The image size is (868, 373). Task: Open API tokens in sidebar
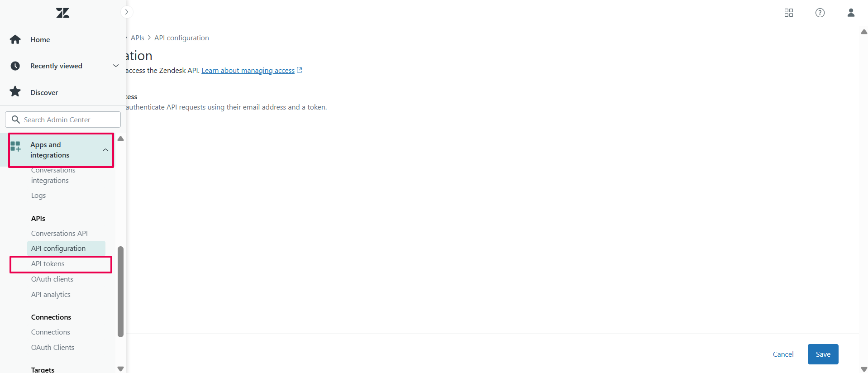pyautogui.click(x=48, y=264)
